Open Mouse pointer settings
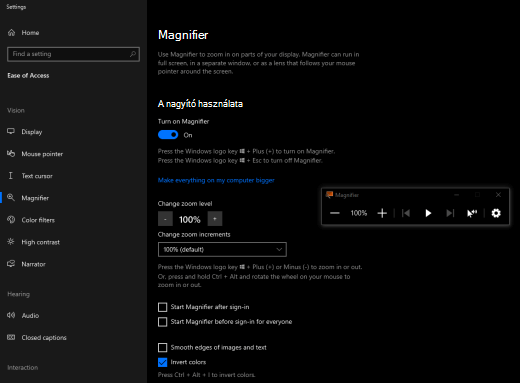The width and height of the screenshot is (520, 383). pos(42,154)
